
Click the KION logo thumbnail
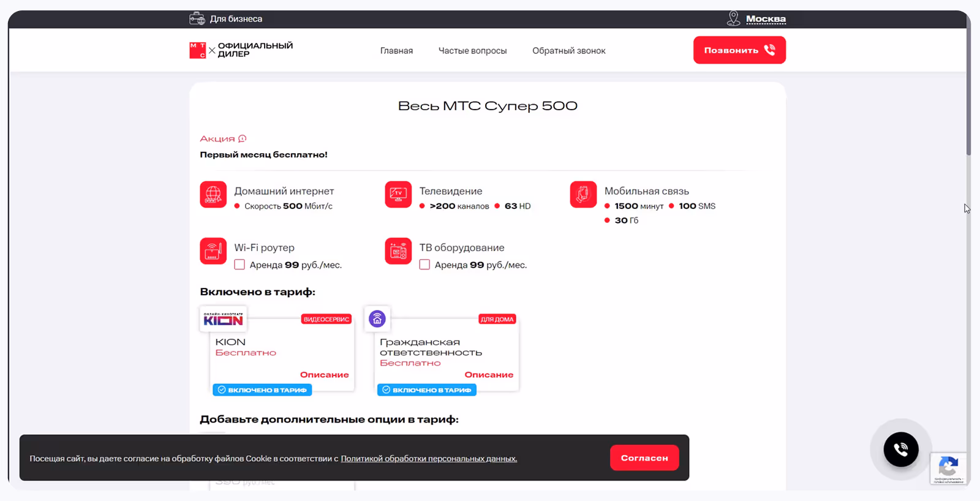[x=223, y=318]
